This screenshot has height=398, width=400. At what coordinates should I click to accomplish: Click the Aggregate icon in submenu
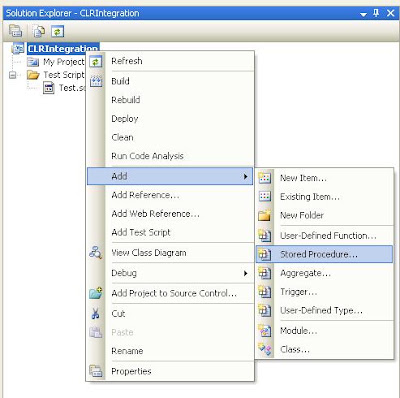(x=265, y=273)
